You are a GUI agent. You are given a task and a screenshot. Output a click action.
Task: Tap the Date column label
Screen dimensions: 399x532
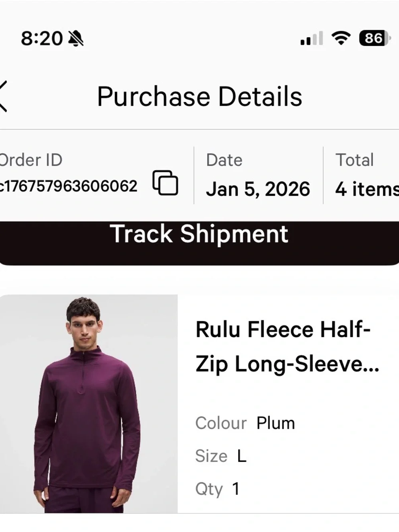[x=224, y=160]
